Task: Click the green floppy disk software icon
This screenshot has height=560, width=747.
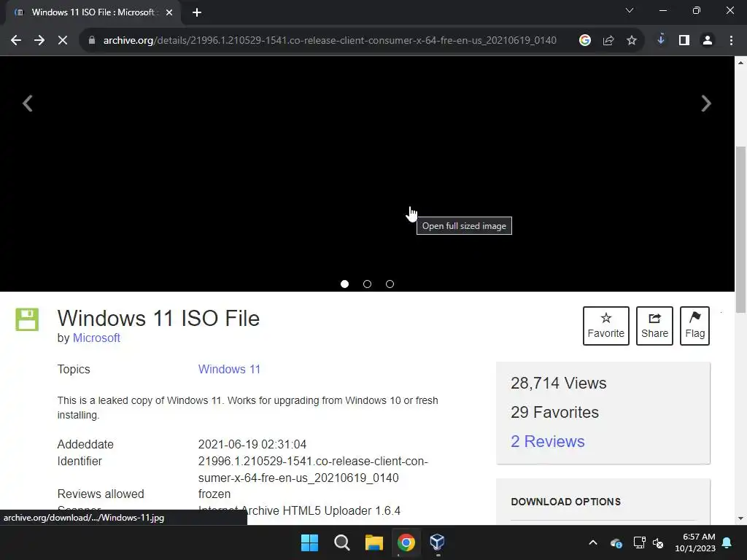Action: pyautogui.click(x=27, y=319)
